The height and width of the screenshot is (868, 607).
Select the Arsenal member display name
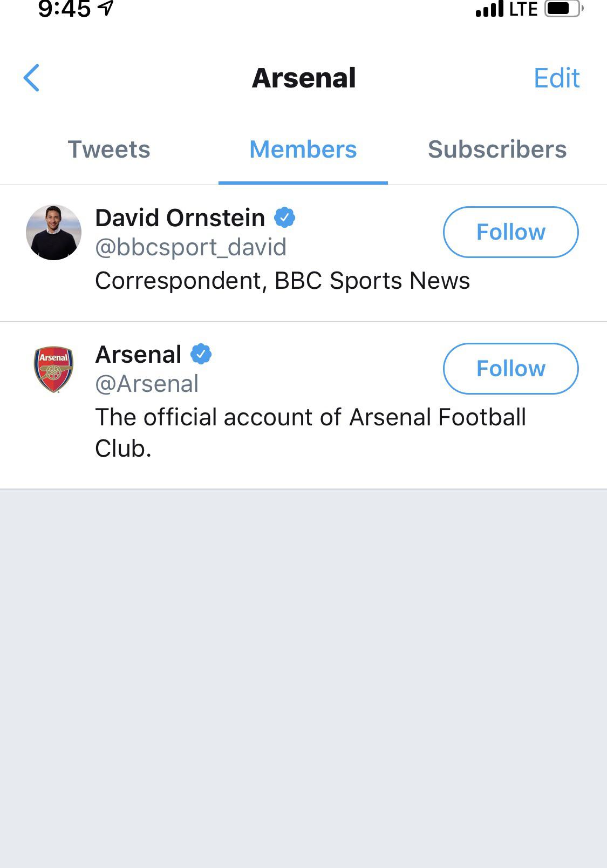click(138, 355)
